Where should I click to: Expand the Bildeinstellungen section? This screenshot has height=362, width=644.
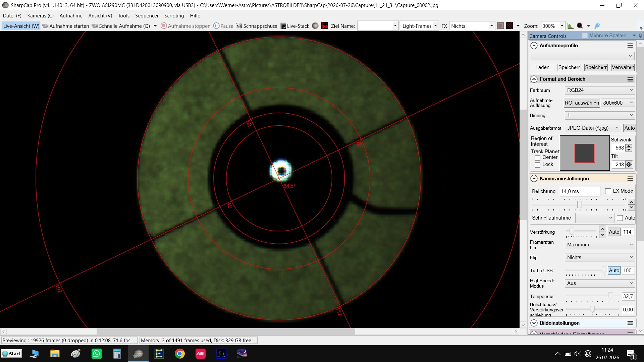[534, 323]
